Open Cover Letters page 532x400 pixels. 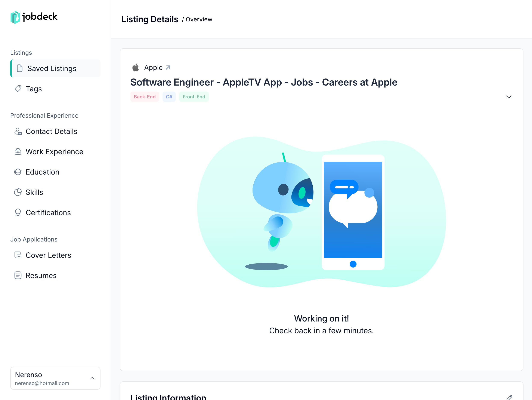pyautogui.click(x=55, y=255)
